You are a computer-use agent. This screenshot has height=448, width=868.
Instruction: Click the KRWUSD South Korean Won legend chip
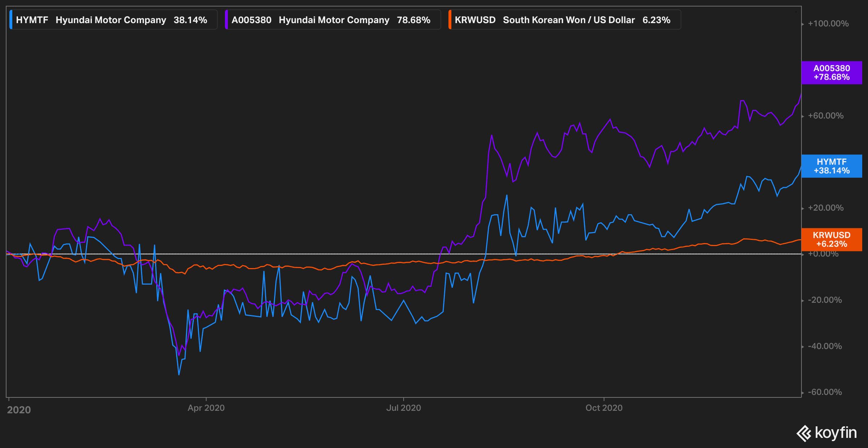click(x=565, y=20)
